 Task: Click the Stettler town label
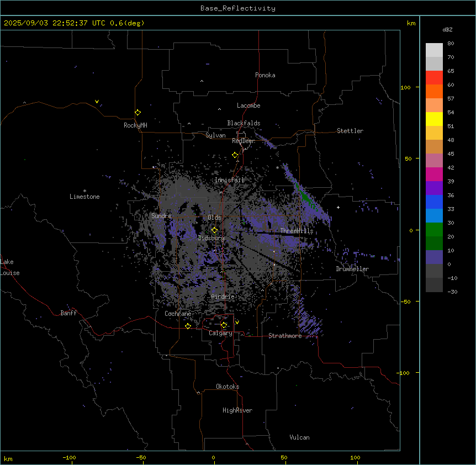coord(350,131)
